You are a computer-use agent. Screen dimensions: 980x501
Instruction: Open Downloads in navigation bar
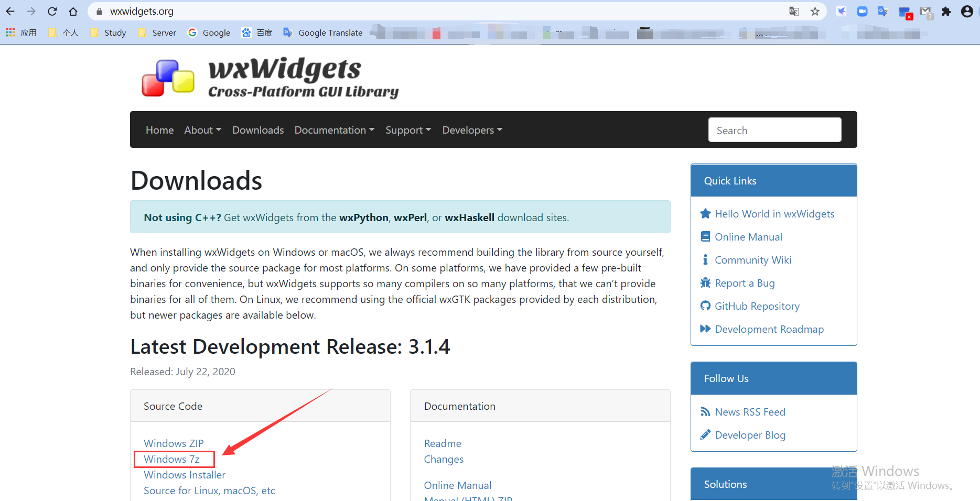pos(258,130)
